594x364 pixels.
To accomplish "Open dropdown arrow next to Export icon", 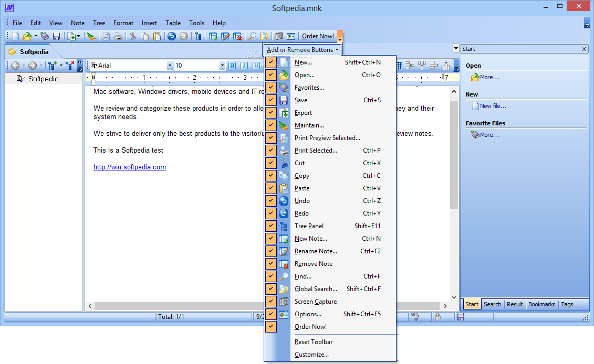I will pyautogui.click(x=78, y=36).
